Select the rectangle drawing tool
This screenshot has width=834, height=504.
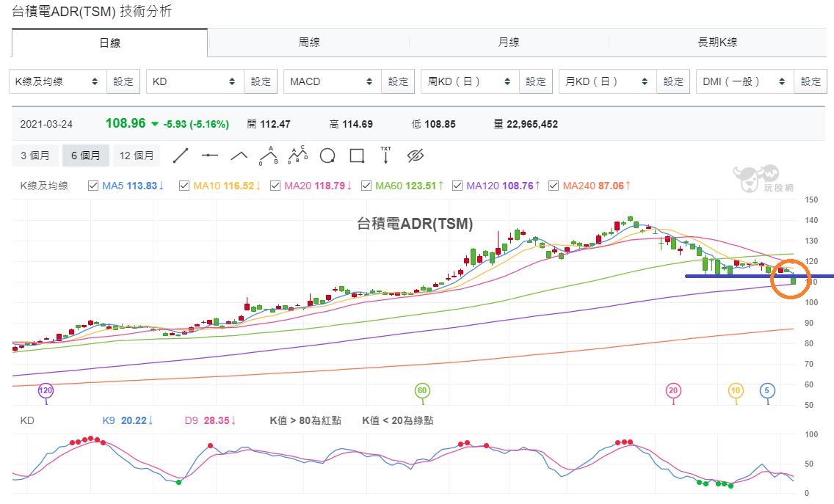[x=357, y=156]
